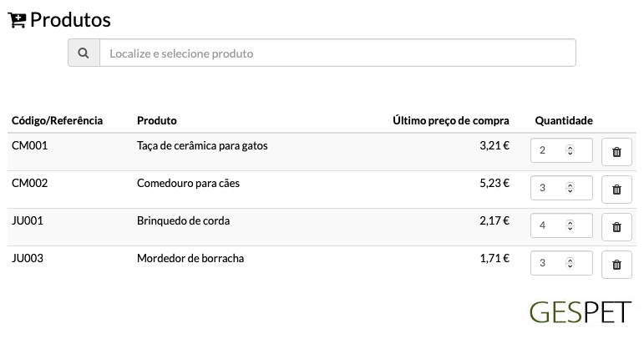This screenshot has width=644, height=339.
Task: Decrease quantity for Comedouro para cães
Action: 570,191
